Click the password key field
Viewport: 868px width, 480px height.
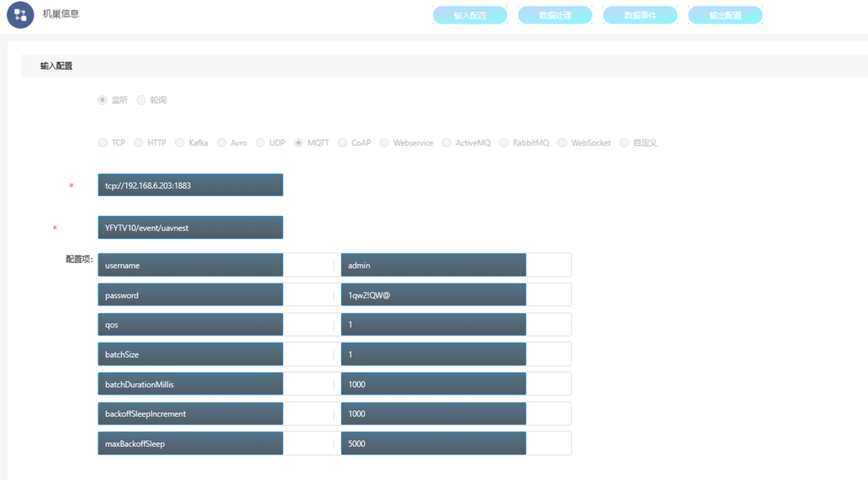tap(191, 295)
